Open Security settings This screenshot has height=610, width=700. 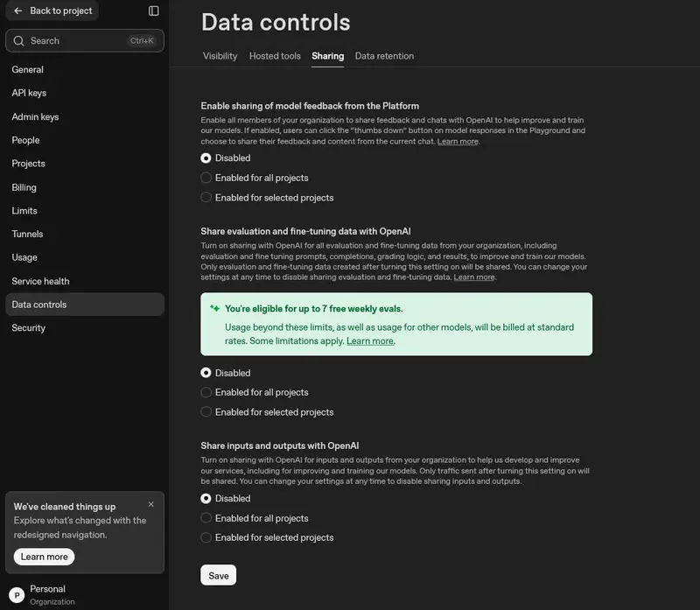coord(85,328)
